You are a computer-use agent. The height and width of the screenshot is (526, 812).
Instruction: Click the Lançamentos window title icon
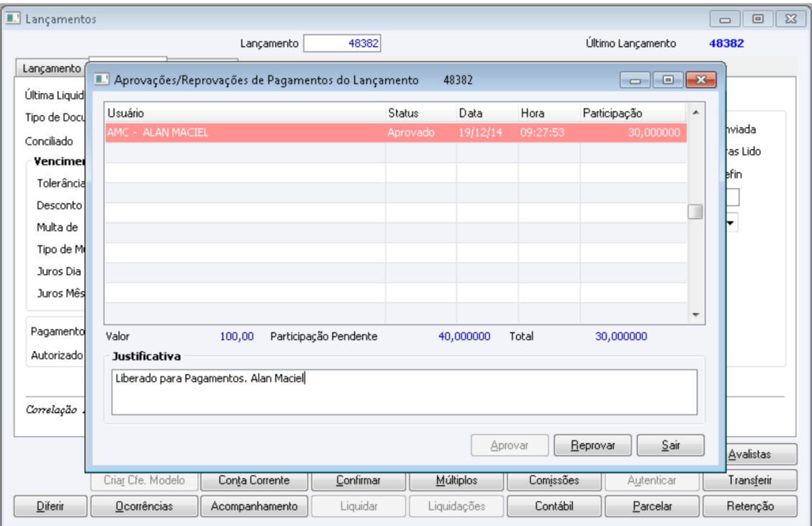12,19
